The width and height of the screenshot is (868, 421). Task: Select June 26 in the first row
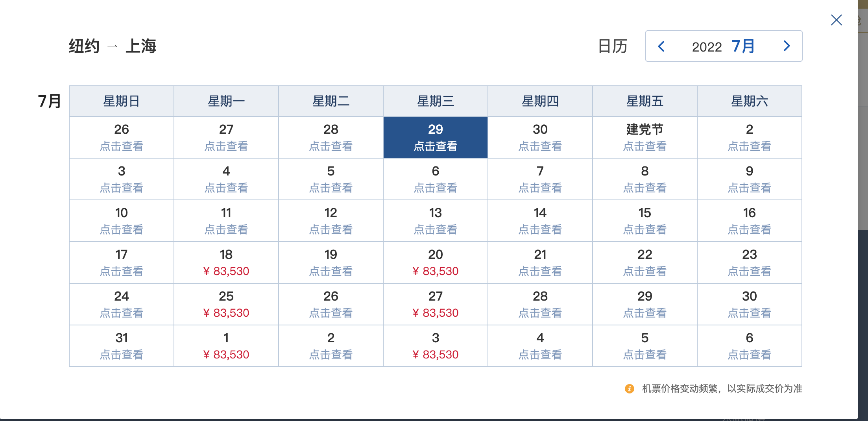pos(122,137)
